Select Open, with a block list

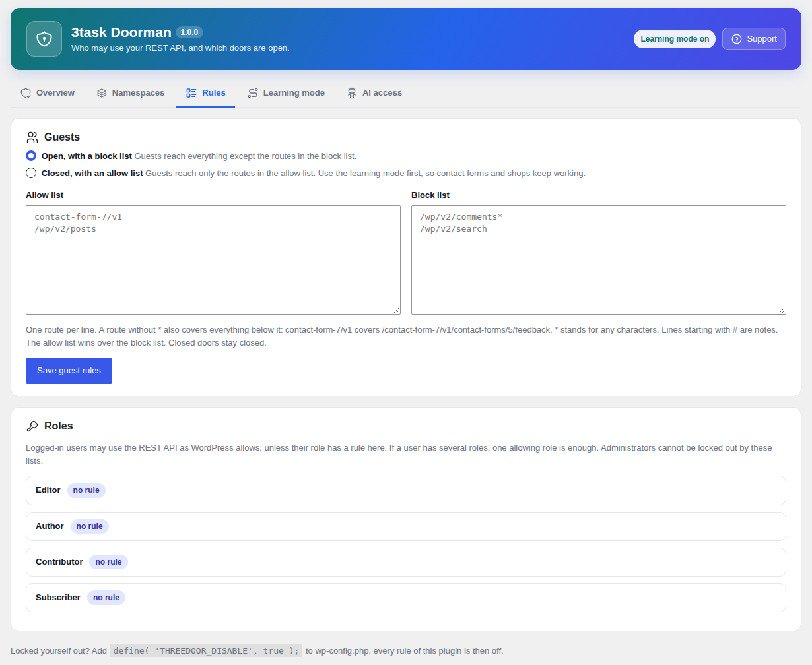tap(31, 156)
